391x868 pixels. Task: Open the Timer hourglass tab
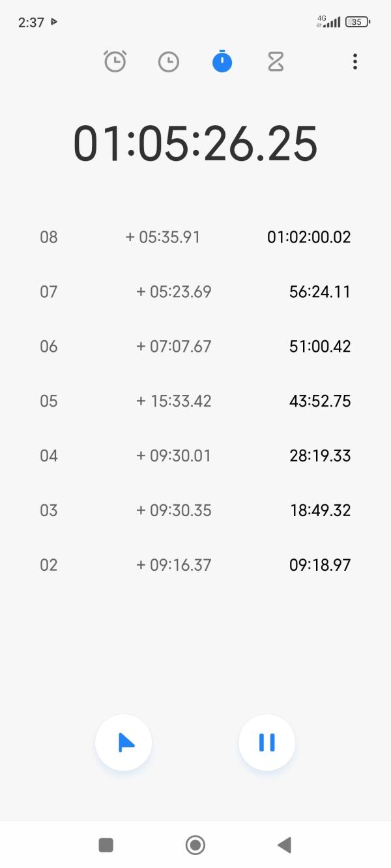(x=276, y=62)
